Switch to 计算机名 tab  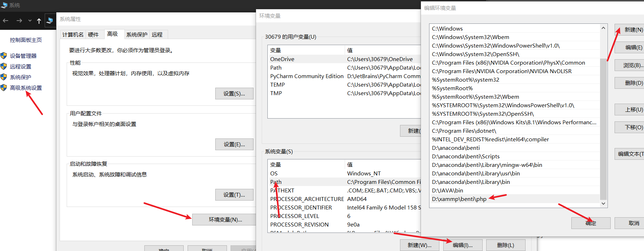pyautogui.click(x=73, y=34)
